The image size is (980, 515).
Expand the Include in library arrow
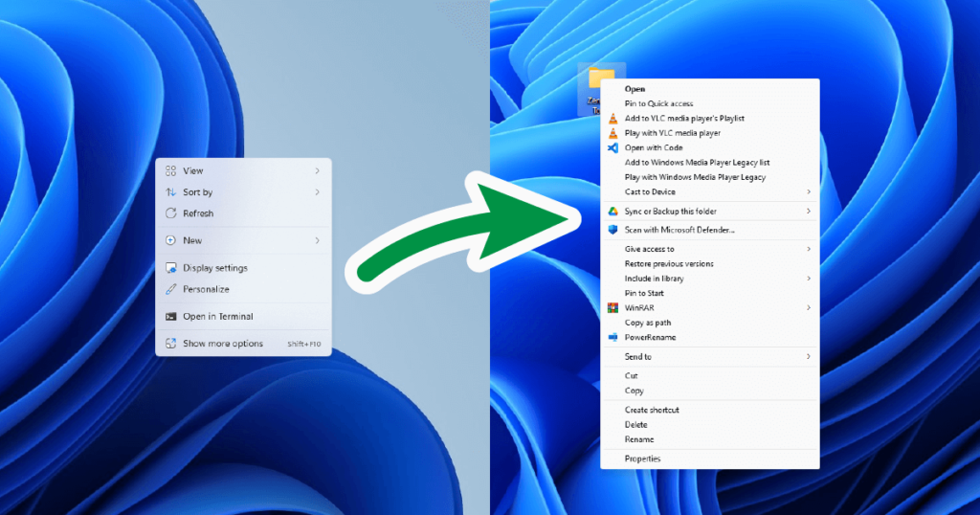809,279
